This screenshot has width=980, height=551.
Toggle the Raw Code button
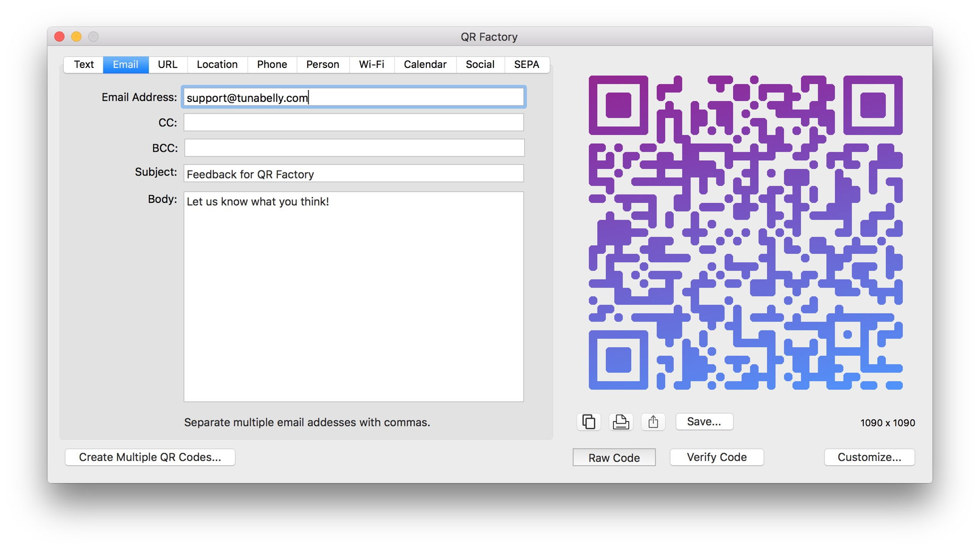coord(614,458)
